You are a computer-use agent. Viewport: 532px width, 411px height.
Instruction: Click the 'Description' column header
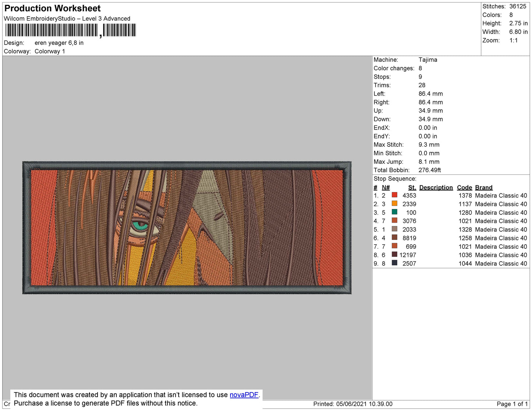click(436, 187)
